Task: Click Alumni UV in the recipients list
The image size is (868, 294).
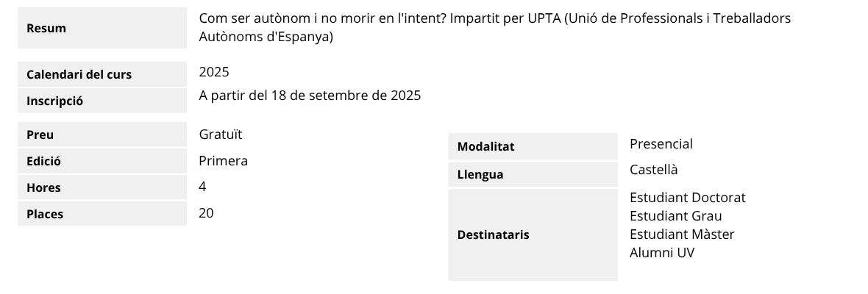Action: tap(662, 253)
